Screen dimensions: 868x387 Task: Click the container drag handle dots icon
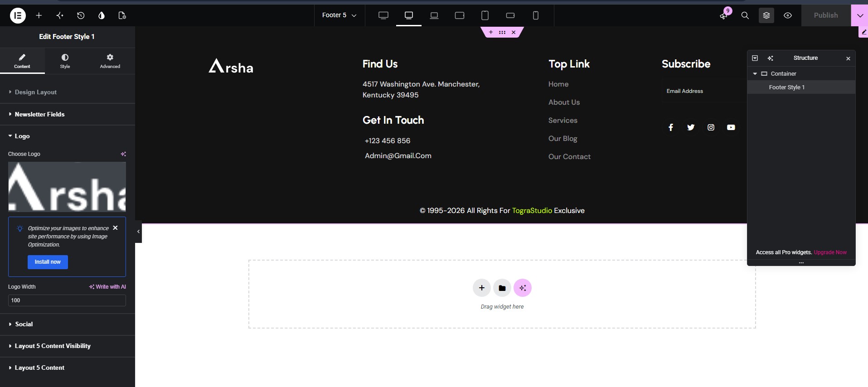(502, 32)
